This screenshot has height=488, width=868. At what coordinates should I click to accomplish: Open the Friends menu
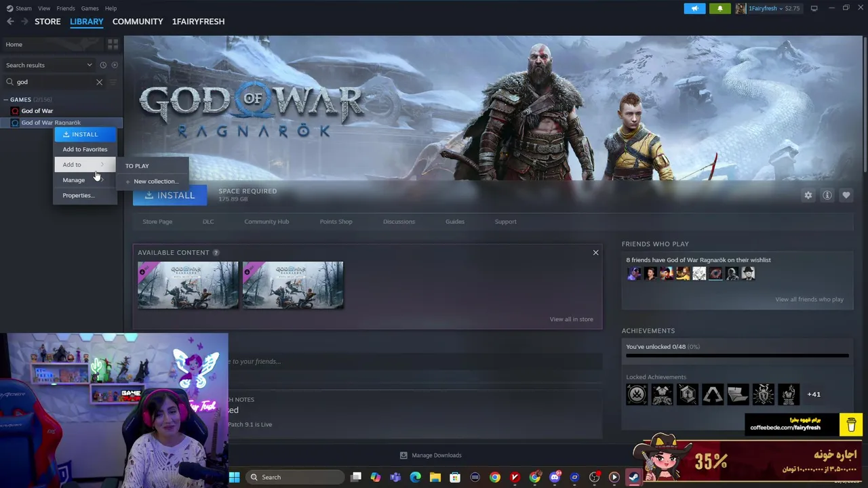pos(66,8)
